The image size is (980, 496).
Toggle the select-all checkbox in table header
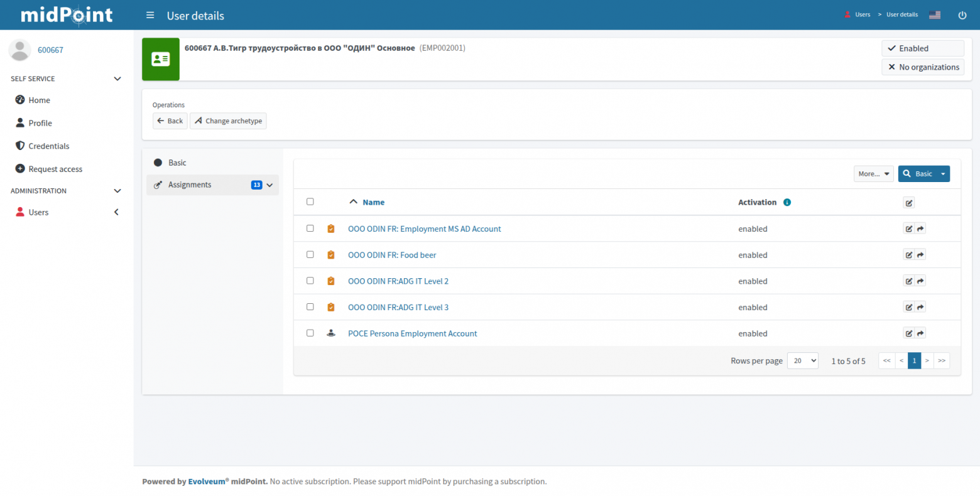click(310, 202)
